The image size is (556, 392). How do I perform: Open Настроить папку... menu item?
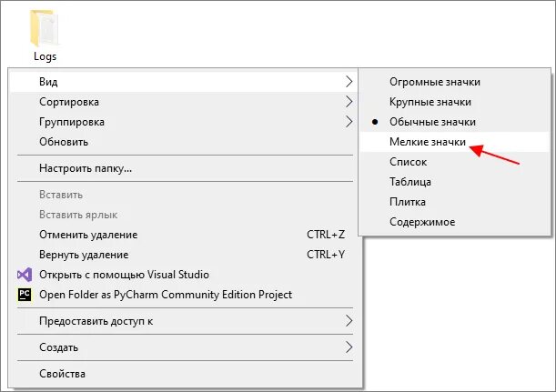86,168
